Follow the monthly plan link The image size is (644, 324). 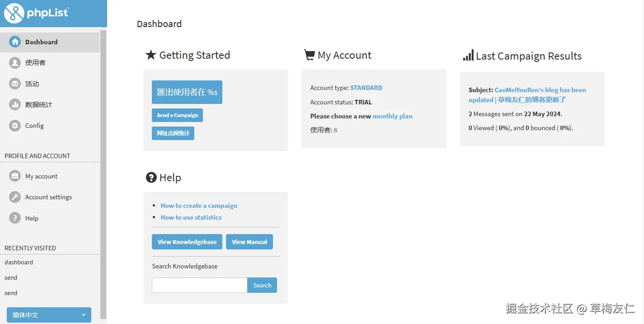tap(392, 116)
